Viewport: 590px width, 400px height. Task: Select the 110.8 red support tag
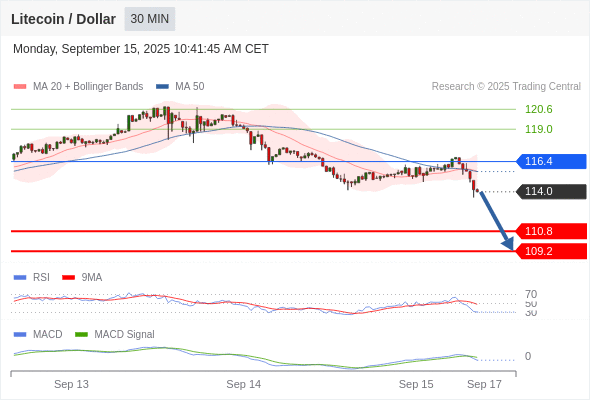(551, 231)
